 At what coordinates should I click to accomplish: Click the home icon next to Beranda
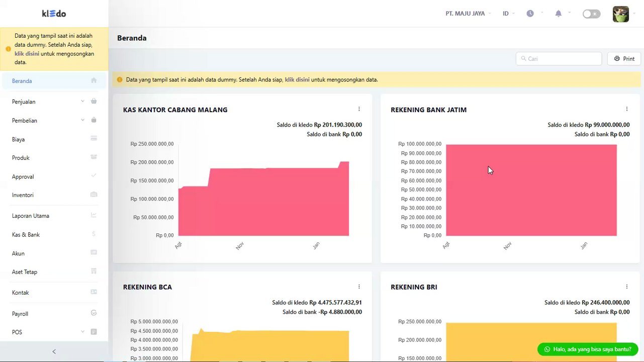[x=94, y=80]
